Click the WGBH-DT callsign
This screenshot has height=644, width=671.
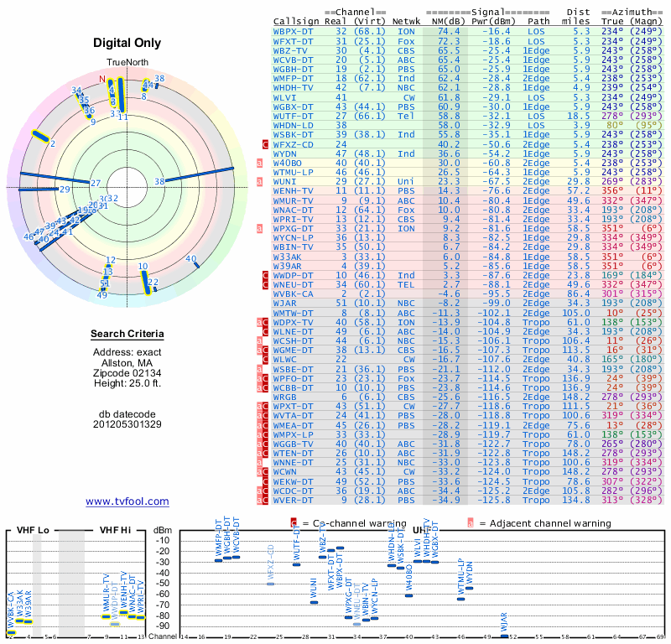(293, 70)
